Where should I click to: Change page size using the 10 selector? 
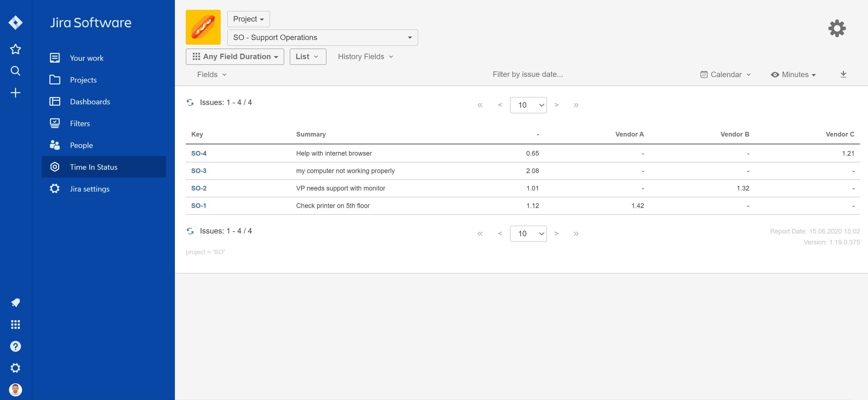[x=528, y=105]
